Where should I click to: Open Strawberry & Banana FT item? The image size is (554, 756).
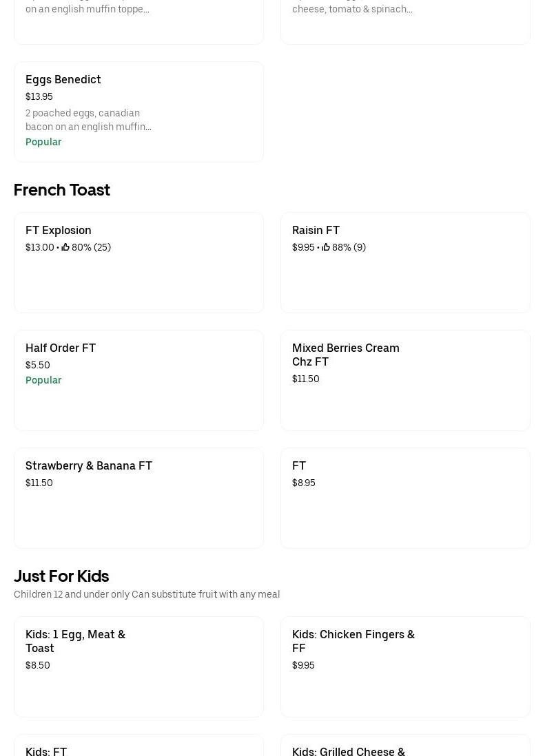(x=138, y=498)
